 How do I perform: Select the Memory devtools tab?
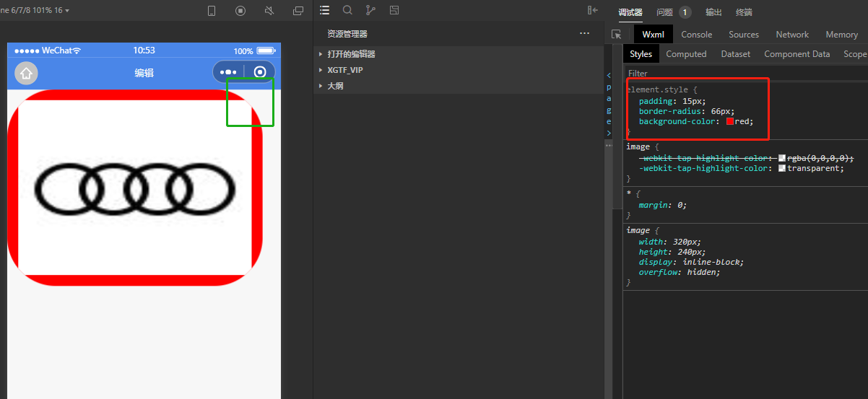click(x=842, y=35)
